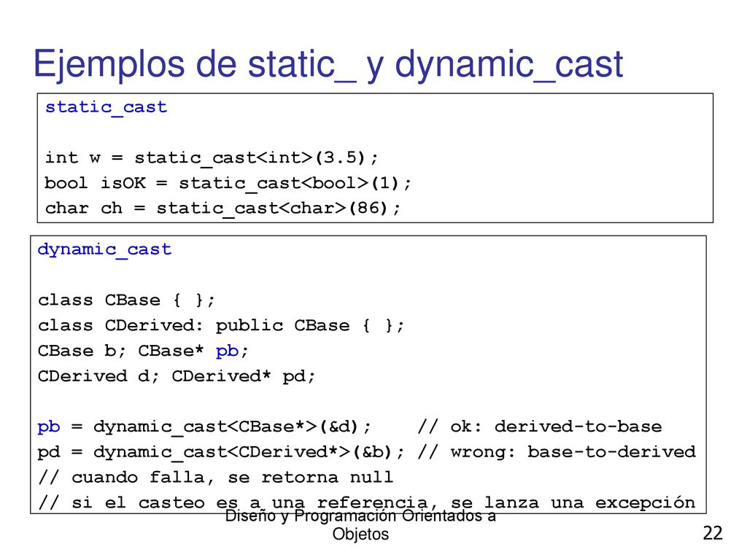Click the blue 'static_cast' heading
This screenshot has height=560, width=747.
(106, 108)
